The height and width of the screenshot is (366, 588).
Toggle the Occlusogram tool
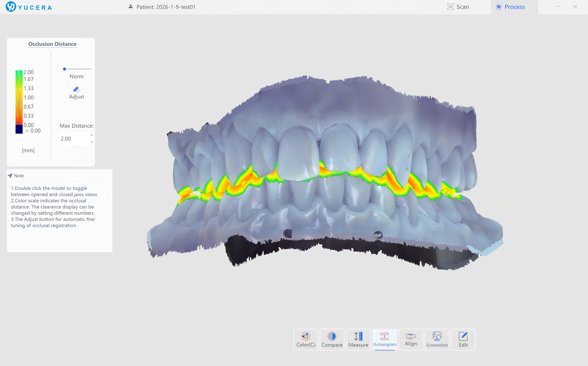click(384, 339)
